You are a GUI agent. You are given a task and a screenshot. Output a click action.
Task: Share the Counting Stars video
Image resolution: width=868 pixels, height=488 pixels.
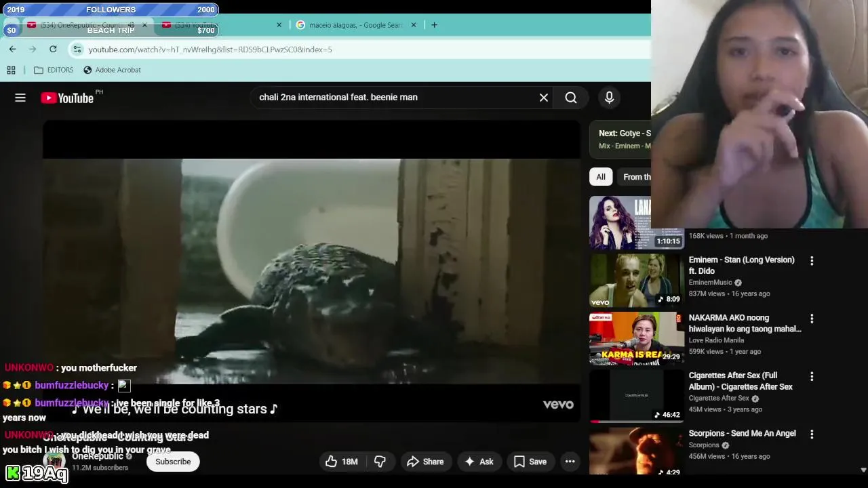[x=425, y=462]
